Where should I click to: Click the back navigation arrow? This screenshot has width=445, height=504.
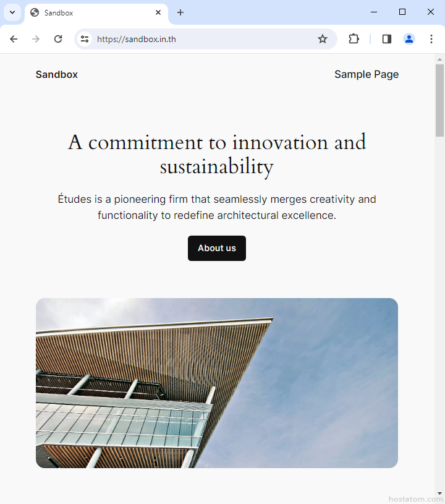[x=14, y=39]
